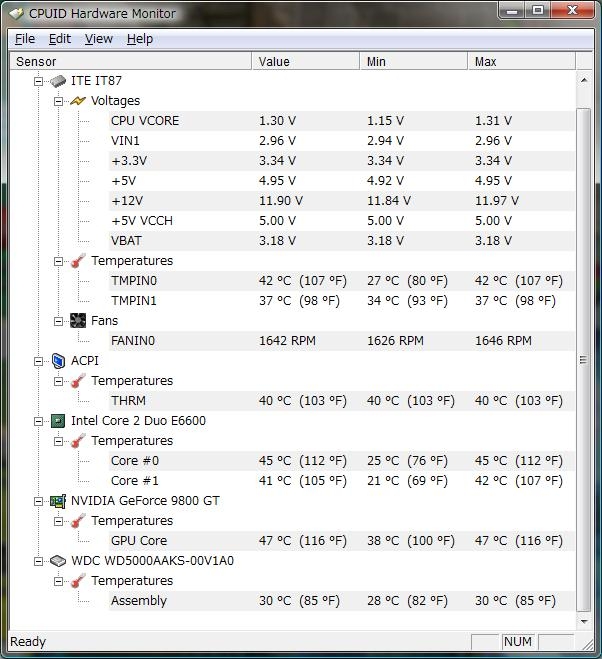The width and height of the screenshot is (602, 659).
Task: Open the Edit menu
Action: coord(60,39)
